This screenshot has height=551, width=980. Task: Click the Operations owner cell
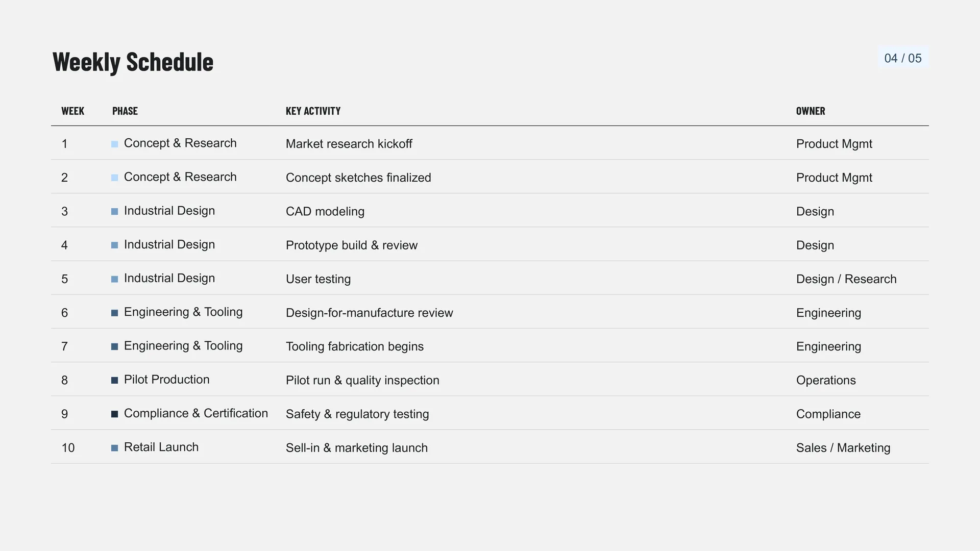coord(826,380)
